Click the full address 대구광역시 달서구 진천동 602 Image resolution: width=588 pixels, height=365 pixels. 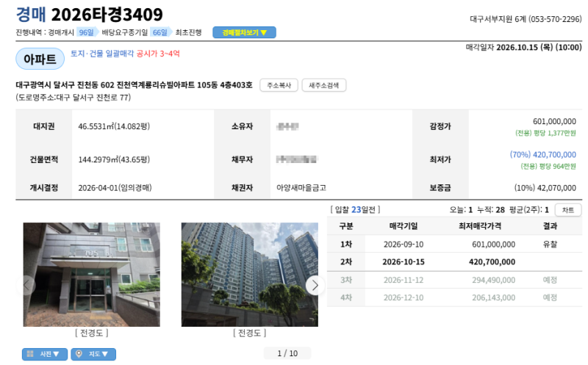(x=134, y=85)
